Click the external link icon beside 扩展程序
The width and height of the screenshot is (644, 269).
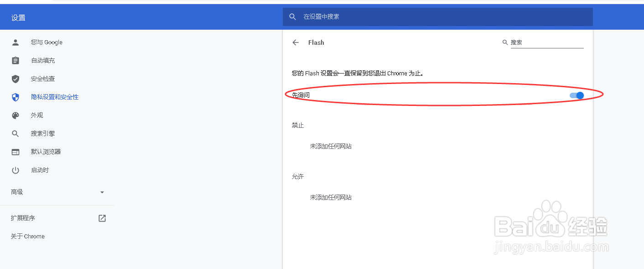pos(102,218)
